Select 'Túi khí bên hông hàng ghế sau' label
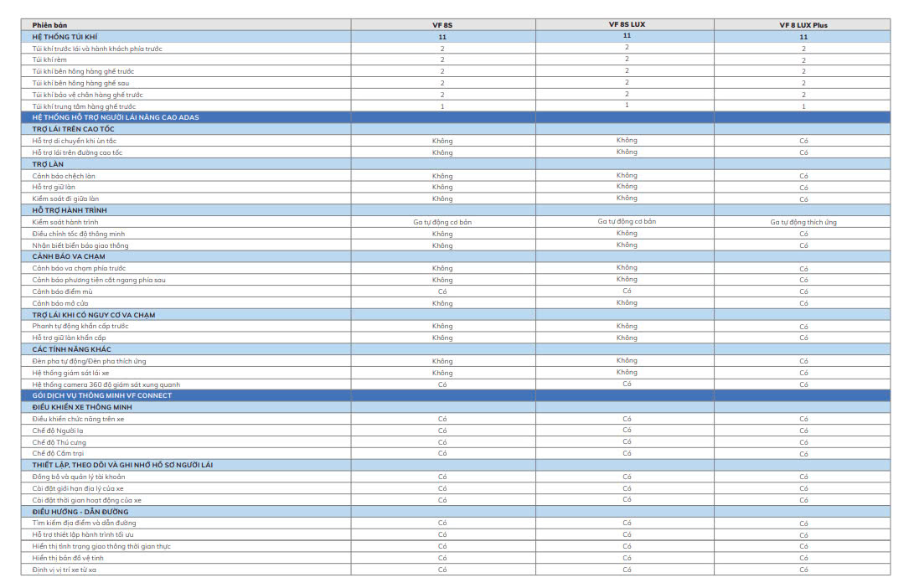The width and height of the screenshot is (909, 588). (80, 83)
